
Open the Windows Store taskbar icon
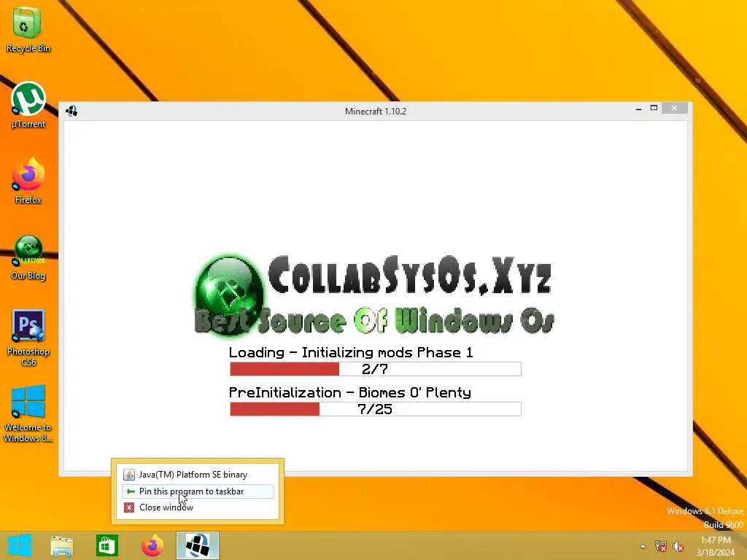point(107,545)
